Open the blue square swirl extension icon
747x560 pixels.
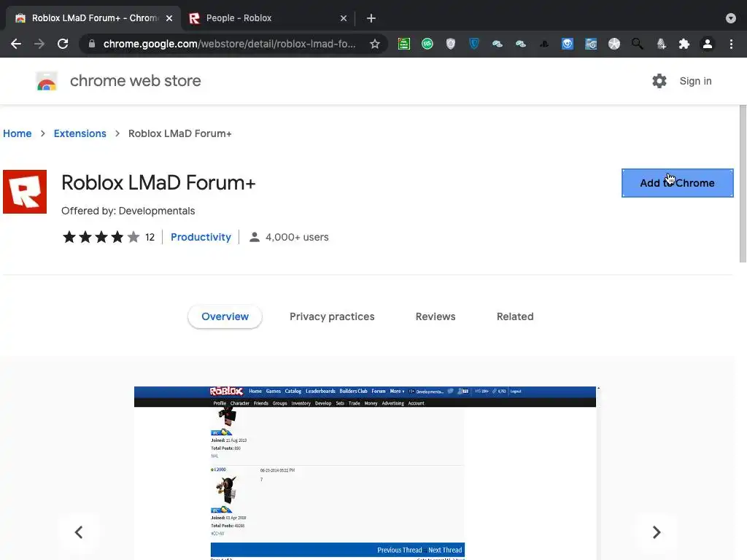568,44
